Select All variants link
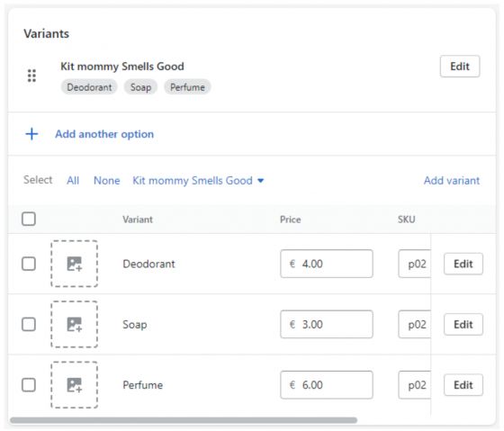Screen dimensions: 504x431 [x=73, y=180]
